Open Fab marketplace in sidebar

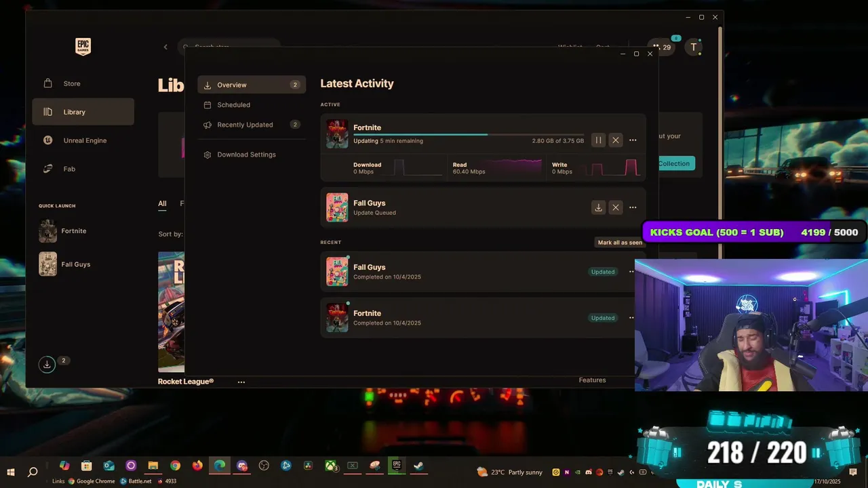click(x=83, y=169)
